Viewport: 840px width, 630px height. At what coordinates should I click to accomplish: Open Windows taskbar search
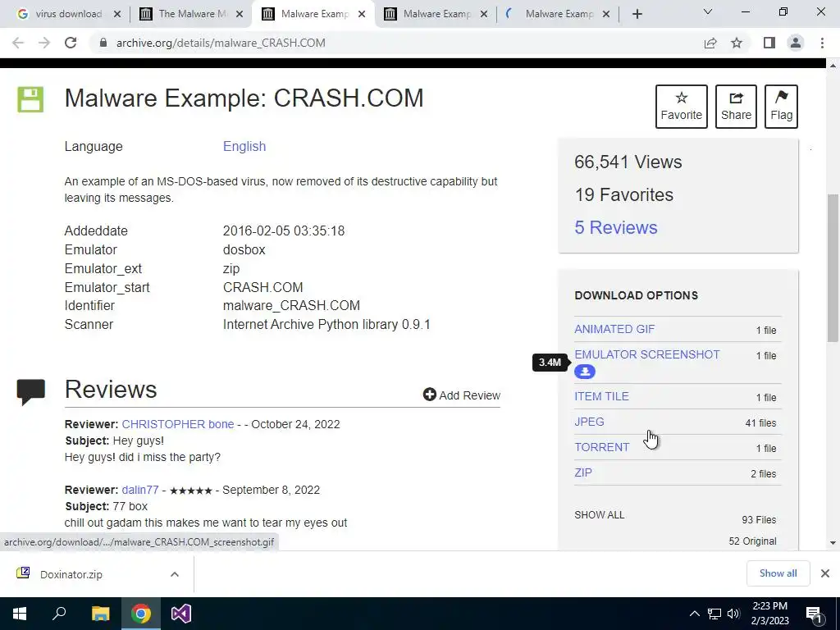pos(59,614)
